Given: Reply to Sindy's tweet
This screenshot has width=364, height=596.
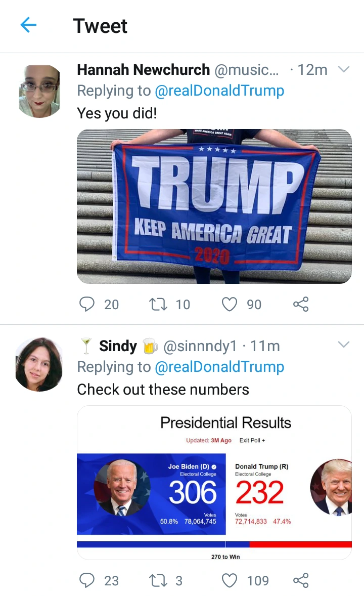Looking at the screenshot, I should [86, 580].
